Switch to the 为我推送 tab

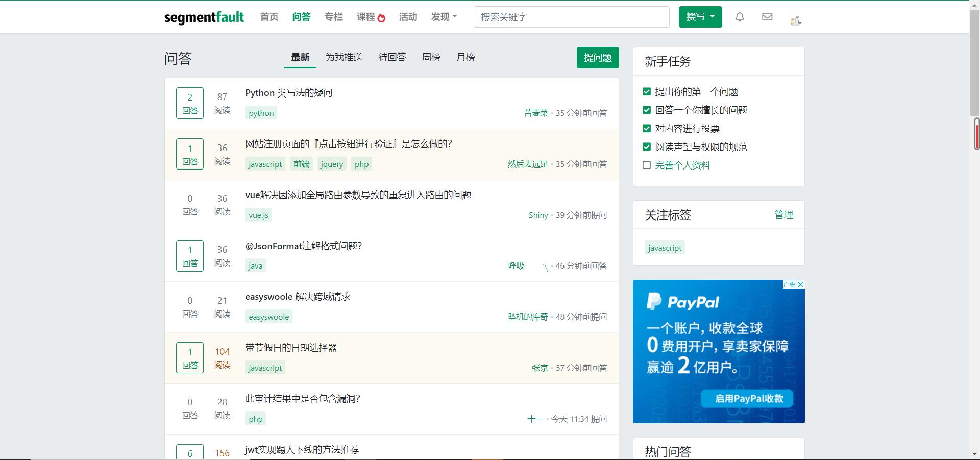point(344,57)
